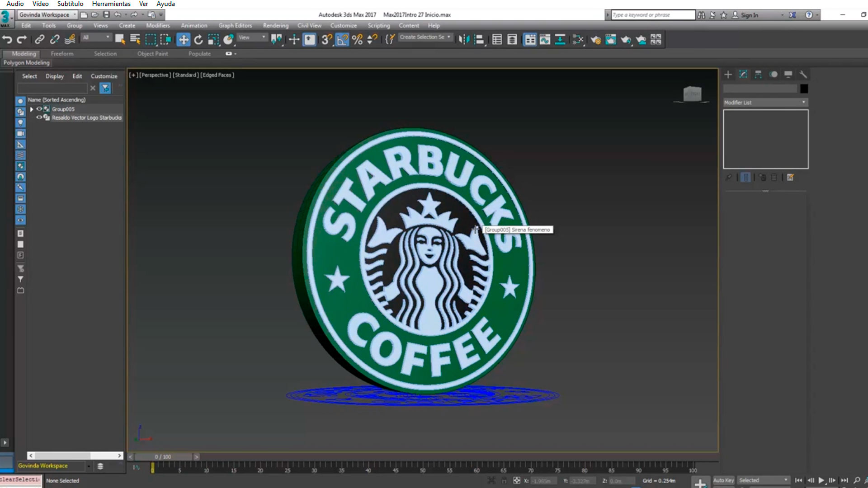Switch to the Modify command panel
868x488 pixels.
click(x=743, y=75)
